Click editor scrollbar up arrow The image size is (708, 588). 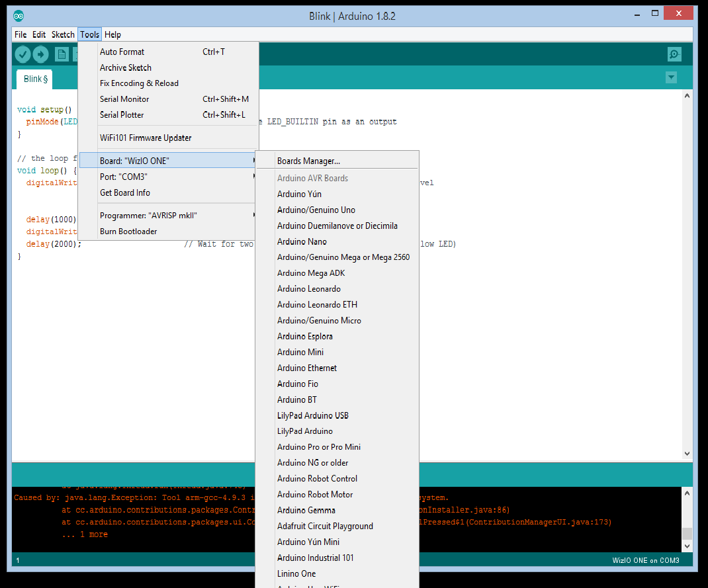point(687,96)
